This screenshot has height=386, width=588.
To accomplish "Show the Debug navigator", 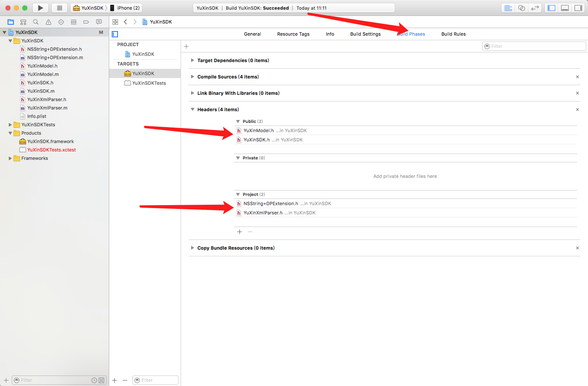I will (73, 22).
